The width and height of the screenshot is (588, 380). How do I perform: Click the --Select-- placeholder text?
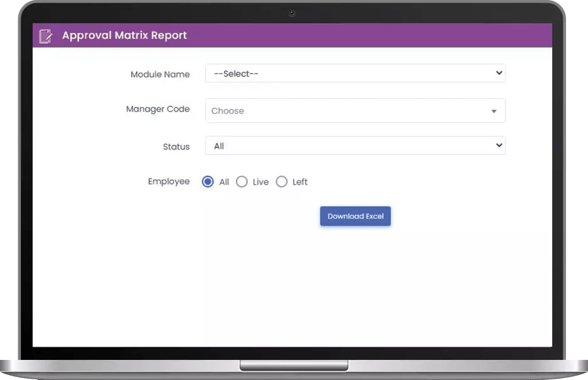(x=235, y=73)
